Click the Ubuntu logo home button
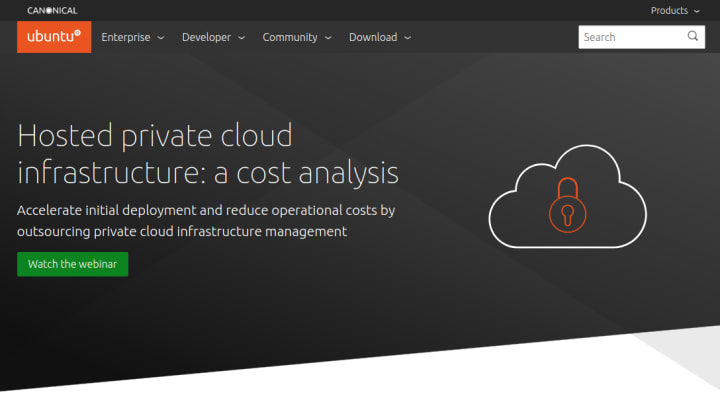Image resolution: width=720 pixels, height=412 pixels. (54, 37)
